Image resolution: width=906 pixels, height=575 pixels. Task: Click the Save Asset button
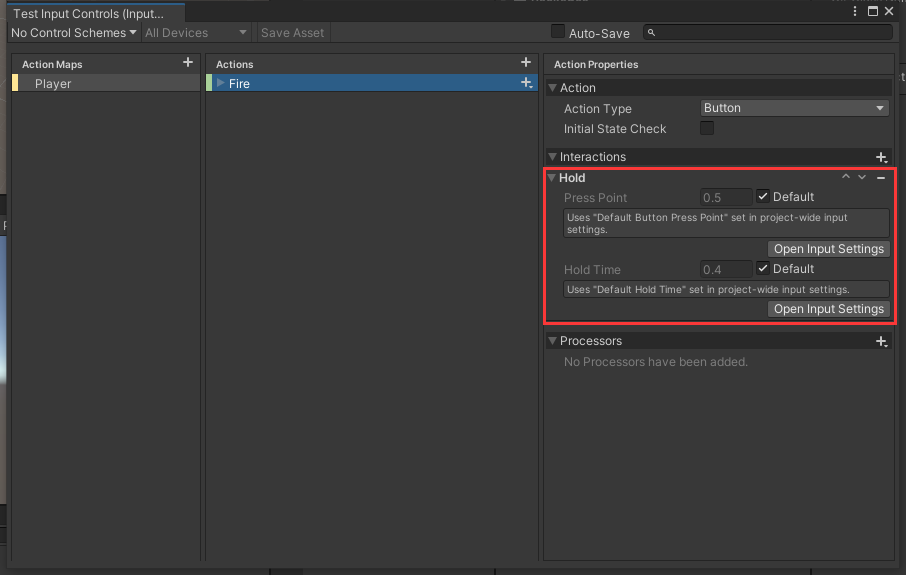click(292, 33)
